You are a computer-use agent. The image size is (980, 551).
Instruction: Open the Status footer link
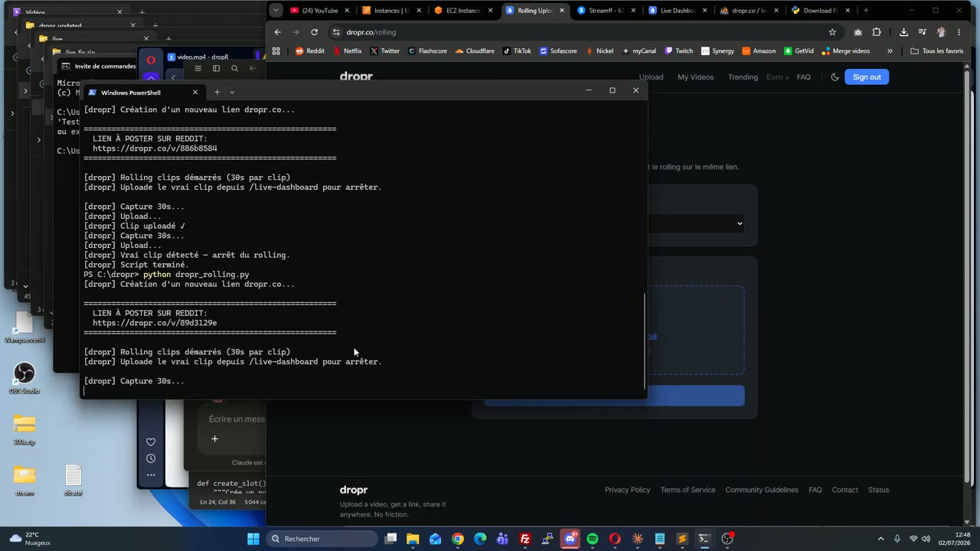tap(878, 490)
